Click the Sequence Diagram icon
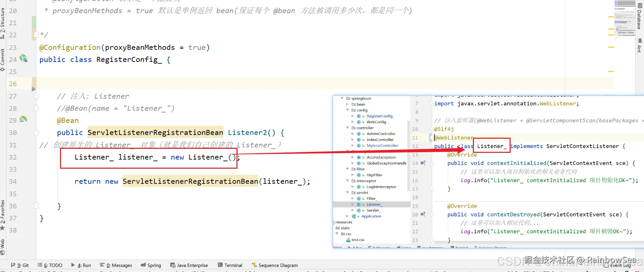 point(254,265)
